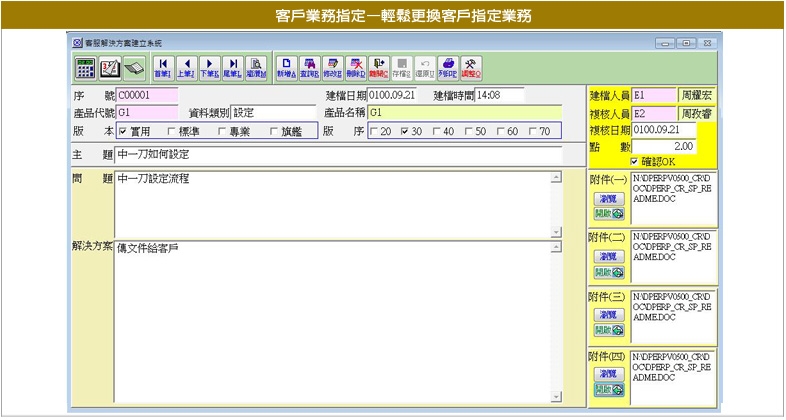Click the 列印 print icon
The height and width of the screenshot is (420, 786).
[x=449, y=68]
